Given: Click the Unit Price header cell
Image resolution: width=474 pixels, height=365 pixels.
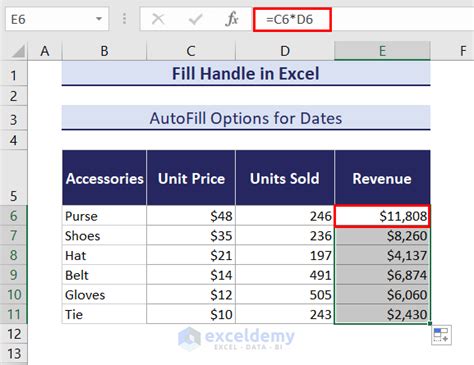Looking at the screenshot, I should pyautogui.click(x=191, y=178).
